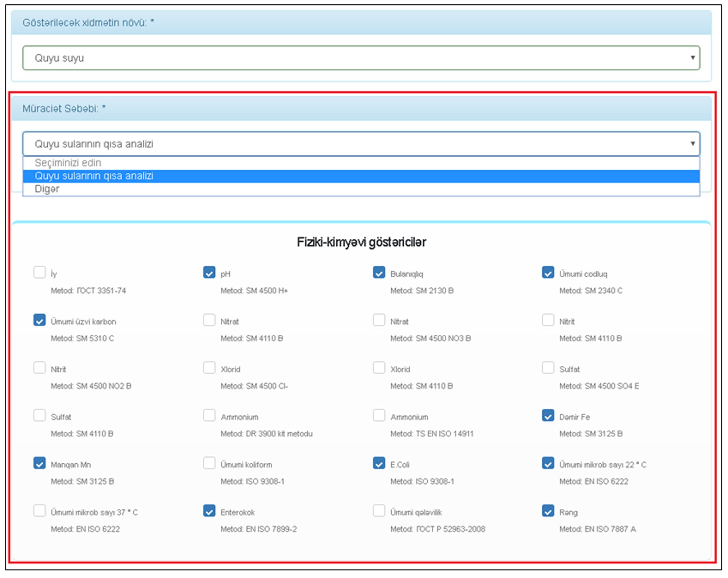728x578 pixels.
Task: Toggle the Enterokok checkbox off
Action: (x=209, y=511)
